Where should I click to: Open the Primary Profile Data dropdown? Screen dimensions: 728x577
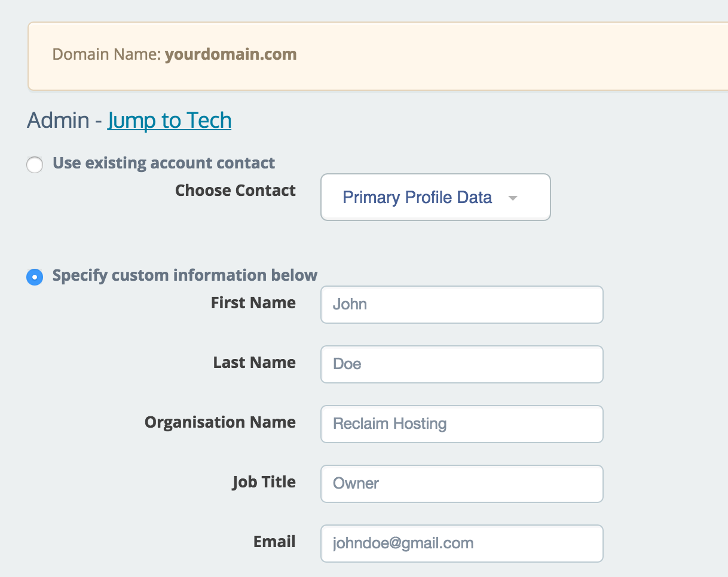(436, 197)
